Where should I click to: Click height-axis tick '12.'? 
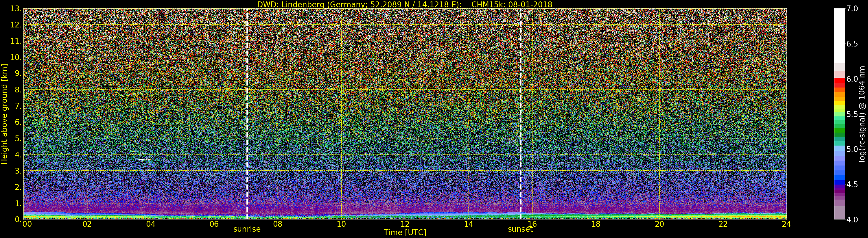[x=16, y=25]
